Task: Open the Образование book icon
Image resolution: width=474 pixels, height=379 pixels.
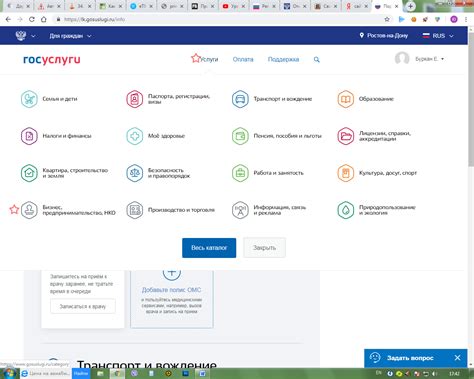Action: coord(345,99)
